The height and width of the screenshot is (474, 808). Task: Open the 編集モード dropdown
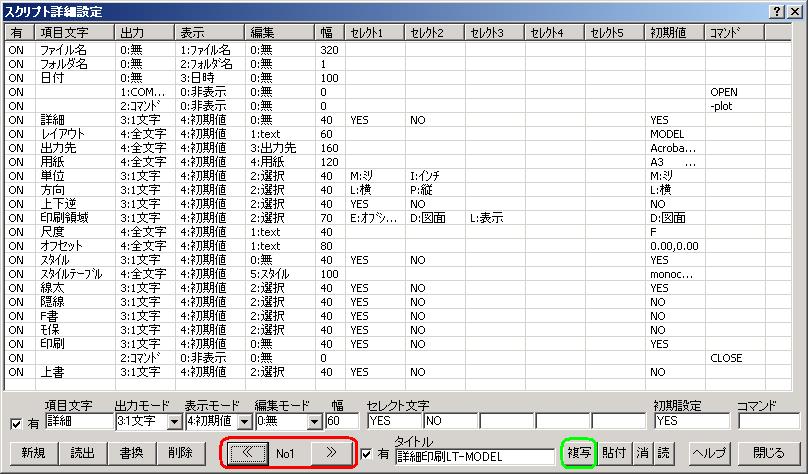pos(314,422)
